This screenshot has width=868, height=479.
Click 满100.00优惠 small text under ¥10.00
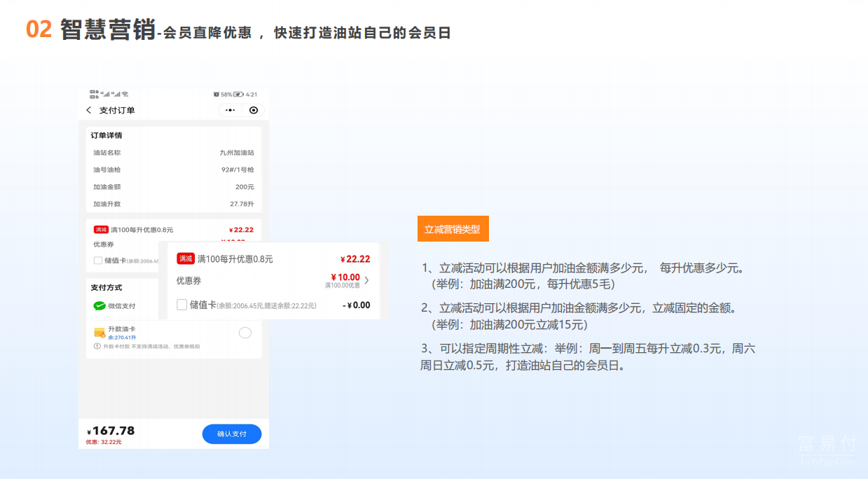pos(343,286)
